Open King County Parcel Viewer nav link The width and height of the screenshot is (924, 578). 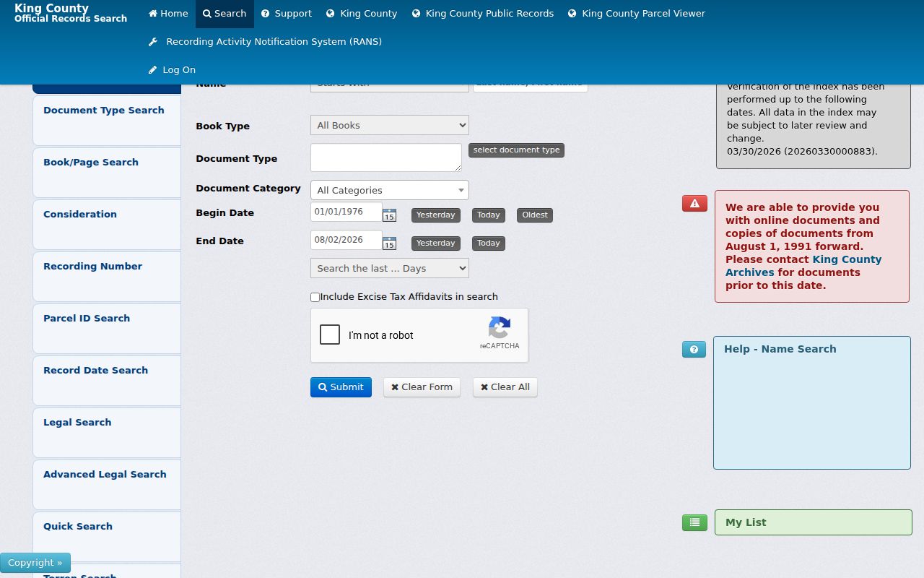coord(637,14)
